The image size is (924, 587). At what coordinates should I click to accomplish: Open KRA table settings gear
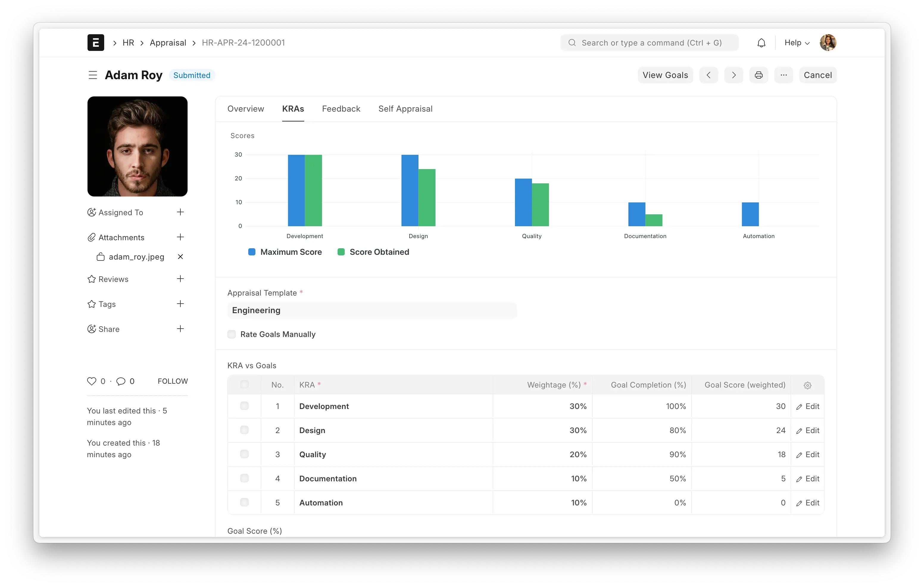point(807,385)
